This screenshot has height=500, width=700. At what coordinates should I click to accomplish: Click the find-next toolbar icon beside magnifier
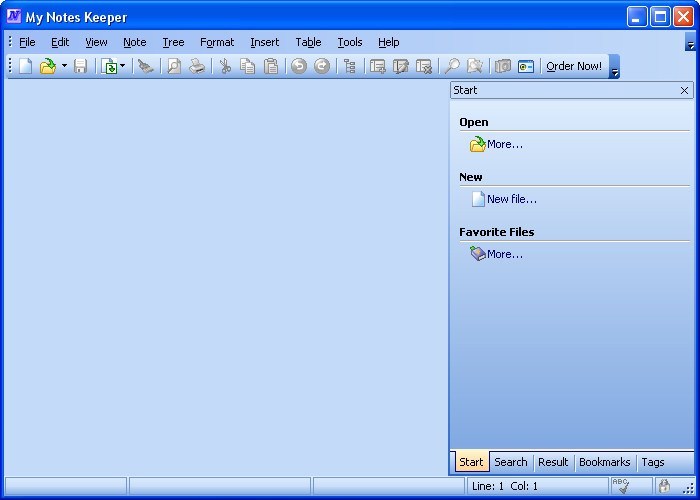point(475,66)
